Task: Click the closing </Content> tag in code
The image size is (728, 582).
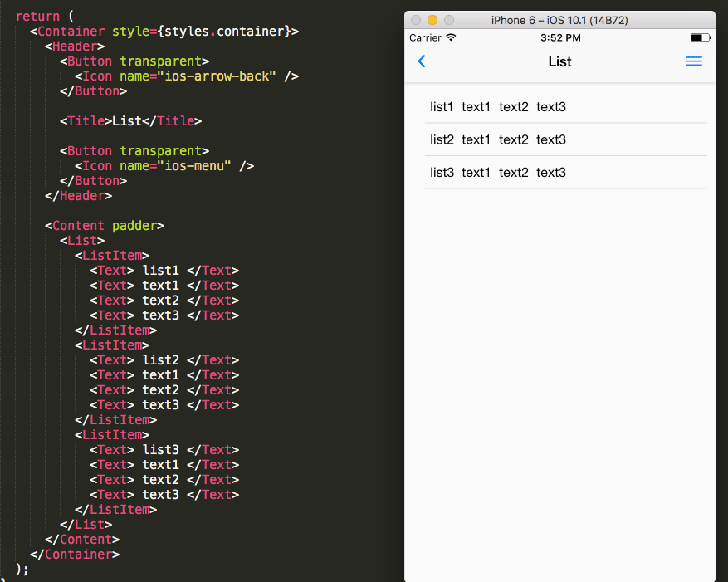Action: click(x=82, y=540)
